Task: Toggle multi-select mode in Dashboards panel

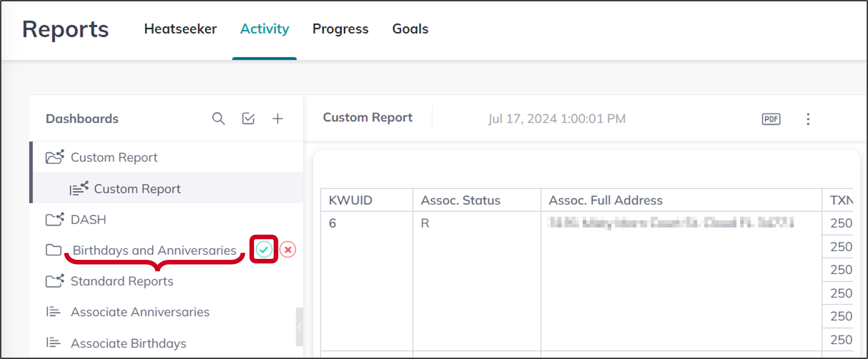Action: (248, 118)
